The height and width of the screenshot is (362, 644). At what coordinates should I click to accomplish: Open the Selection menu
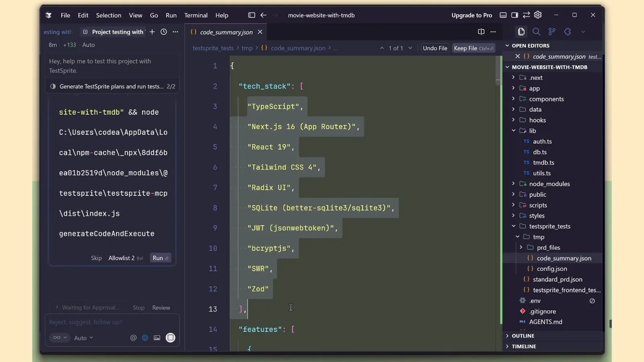click(109, 15)
